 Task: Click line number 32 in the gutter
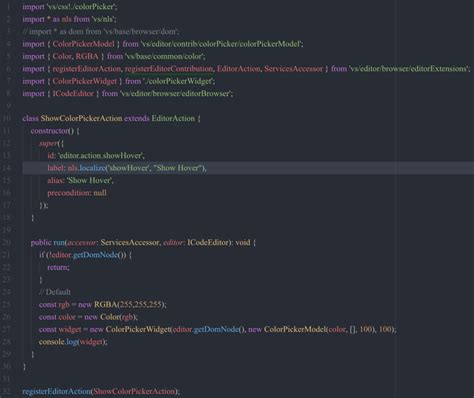(7, 391)
